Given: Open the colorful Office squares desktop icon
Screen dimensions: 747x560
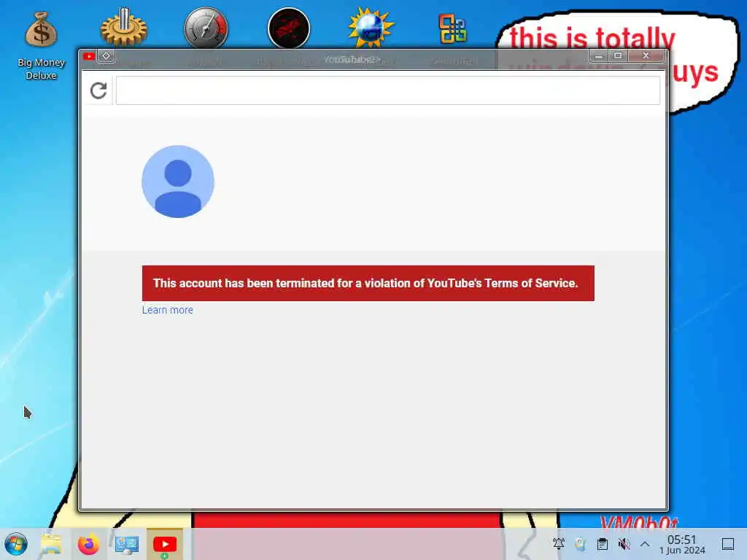Looking at the screenshot, I should [452, 28].
